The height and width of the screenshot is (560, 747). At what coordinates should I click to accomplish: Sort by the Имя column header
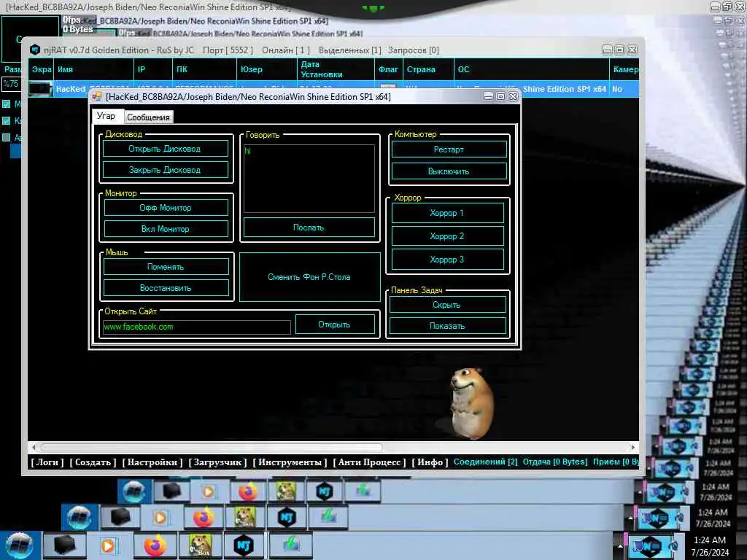point(93,69)
